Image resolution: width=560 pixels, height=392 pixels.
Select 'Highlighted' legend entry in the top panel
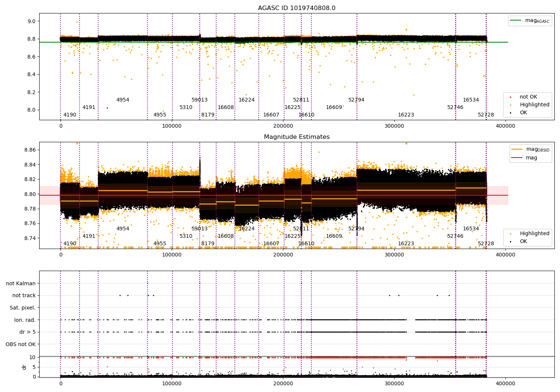535,105
